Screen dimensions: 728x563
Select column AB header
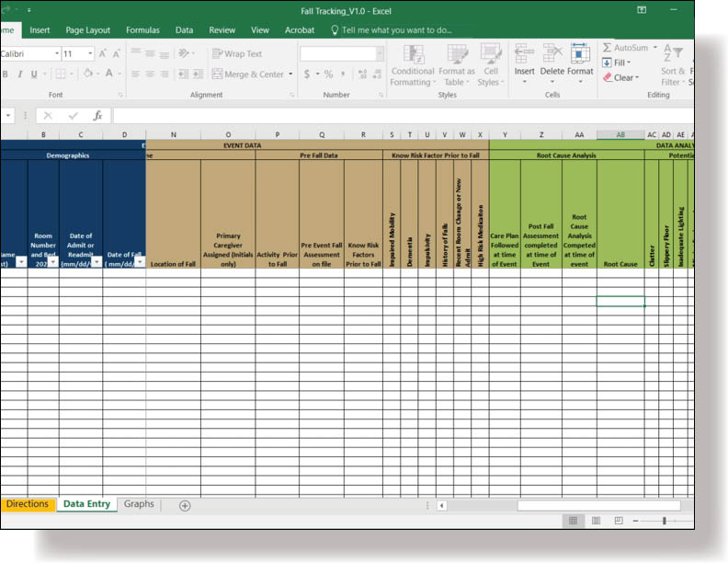[x=620, y=134]
